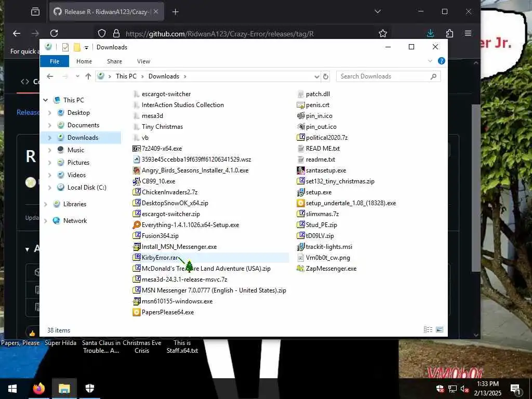This screenshot has height=399, width=532.
Task: Collapse the This PC tree node
Action: pos(46,100)
